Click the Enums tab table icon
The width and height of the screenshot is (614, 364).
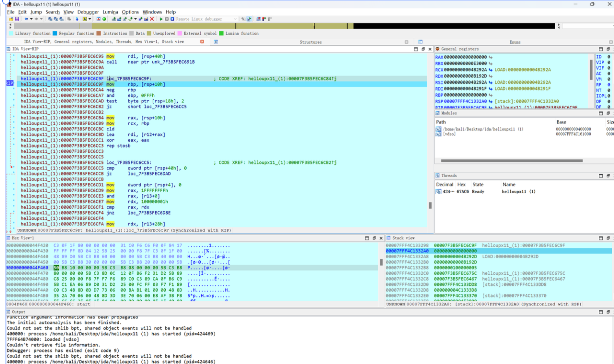coord(420,42)
